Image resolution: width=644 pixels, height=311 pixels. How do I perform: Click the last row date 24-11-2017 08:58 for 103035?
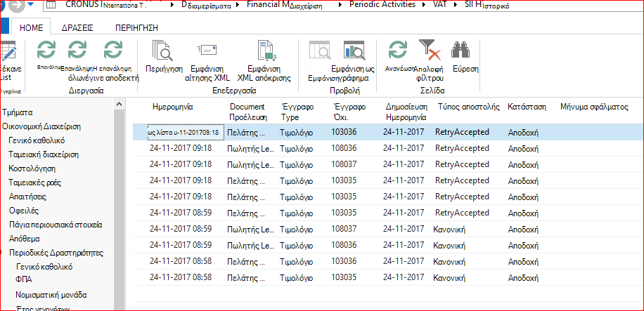tap(181, 277)
